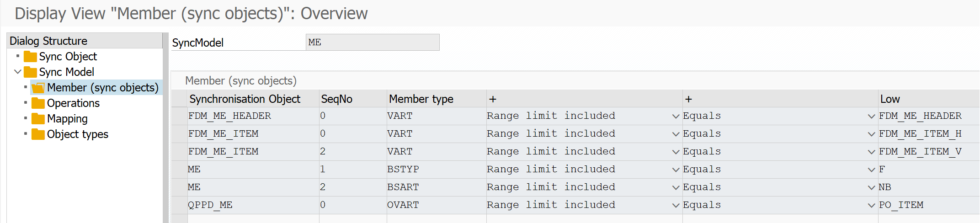Click the open folder icon for Member (sync objects)
The width and height of the screenshot is (980, 223).
point(38,88)
